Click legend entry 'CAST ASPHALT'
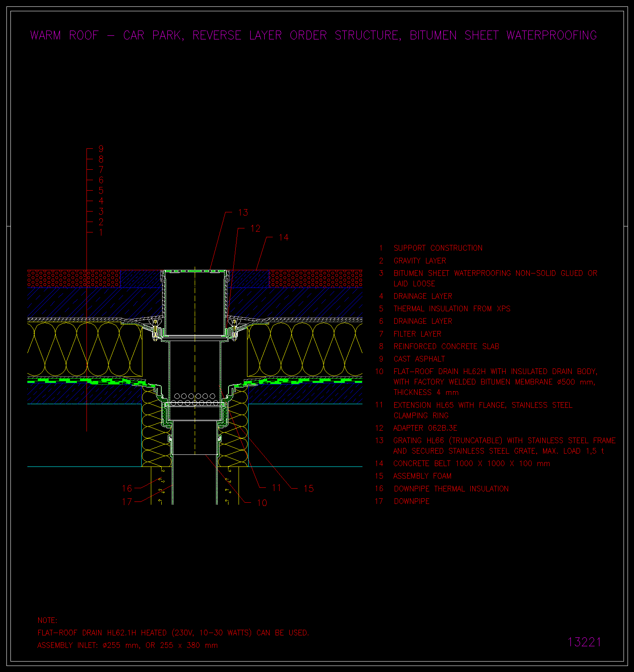 click(x=419, y=359)
